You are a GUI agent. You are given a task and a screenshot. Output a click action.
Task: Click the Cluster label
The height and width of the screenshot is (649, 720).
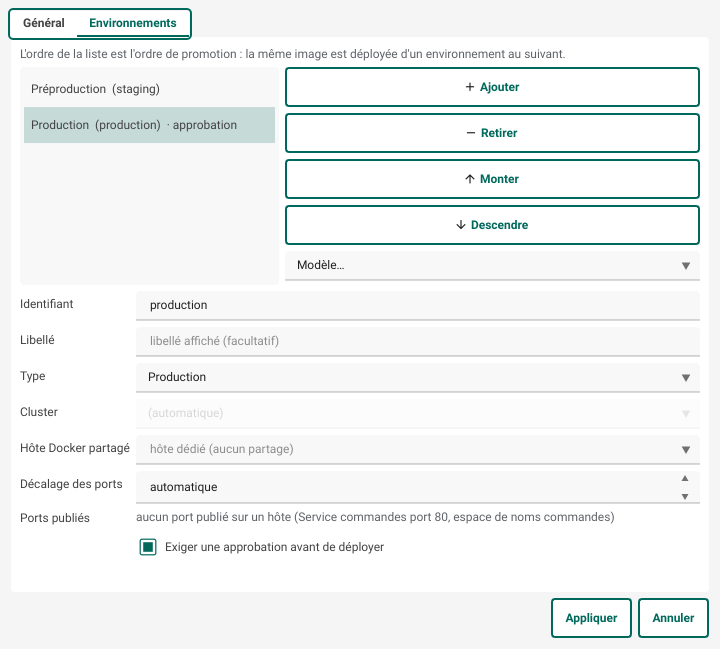[x=39, y=412]
